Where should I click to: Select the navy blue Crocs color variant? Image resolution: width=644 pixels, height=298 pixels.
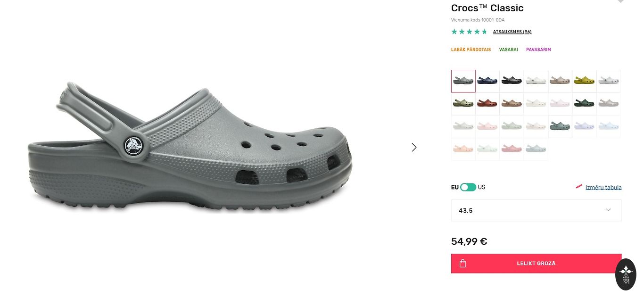tap(487, 81)
